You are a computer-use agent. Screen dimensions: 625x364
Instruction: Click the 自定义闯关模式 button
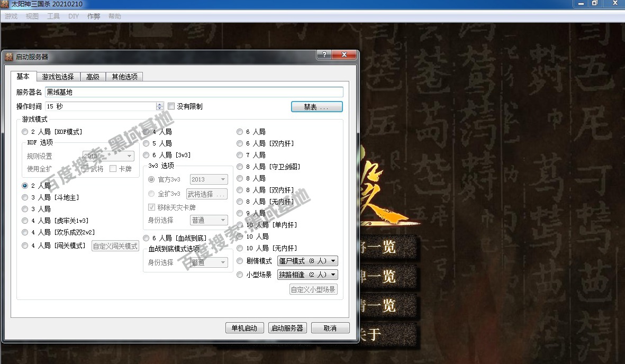pyautogui.click(x=115, y=246)
